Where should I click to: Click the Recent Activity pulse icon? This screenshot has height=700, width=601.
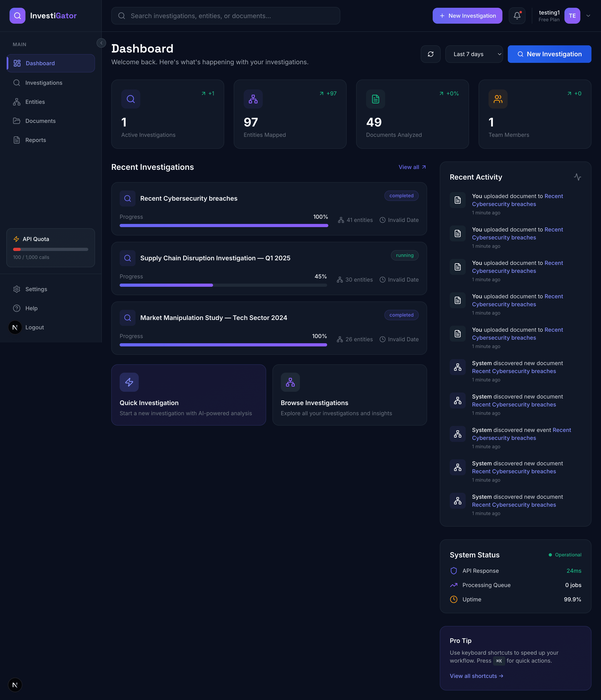pyautogui.click(x=578, y=177)
